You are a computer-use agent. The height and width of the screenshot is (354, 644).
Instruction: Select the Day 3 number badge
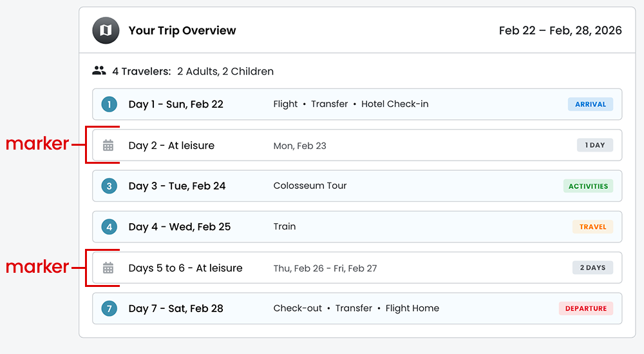[109, 186]
